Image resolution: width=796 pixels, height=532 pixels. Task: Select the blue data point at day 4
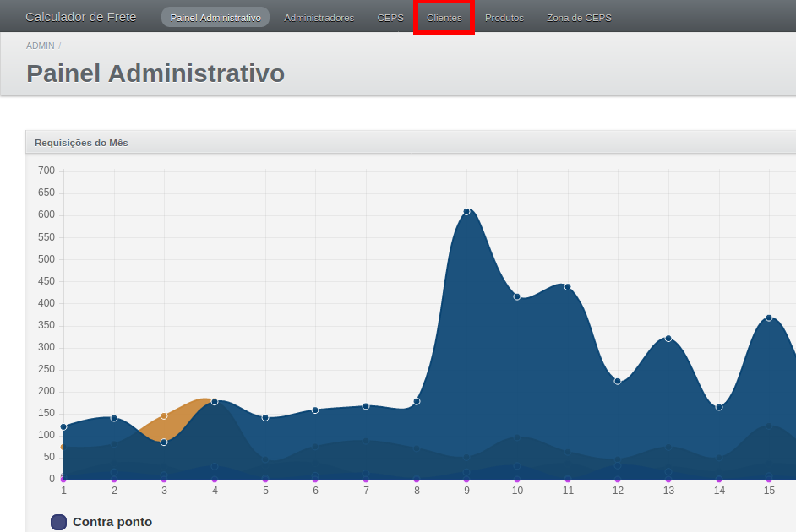point(215,402)
